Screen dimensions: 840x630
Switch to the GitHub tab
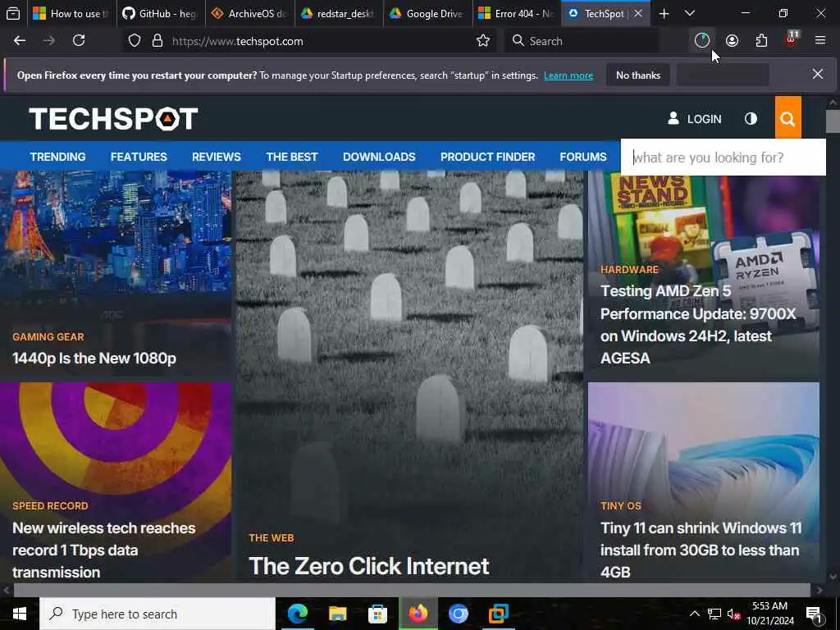tap(160, 13)
